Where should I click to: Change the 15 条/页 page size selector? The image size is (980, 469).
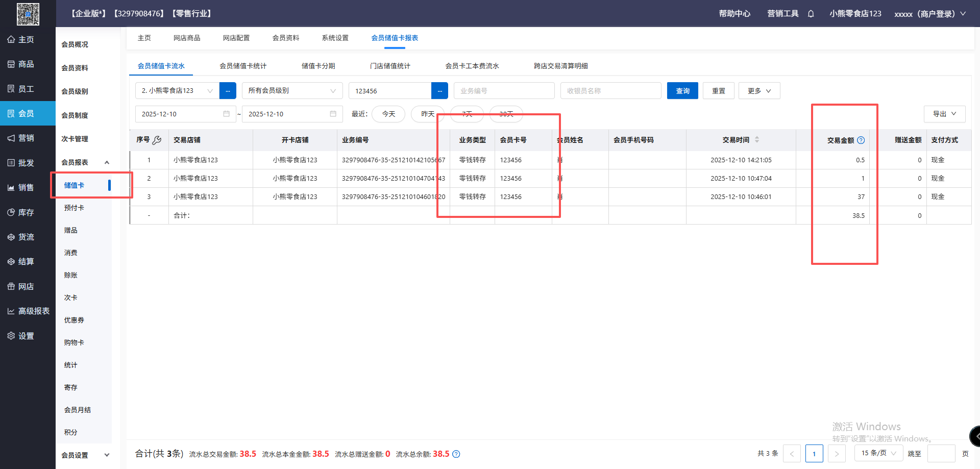tap(878, 453)
